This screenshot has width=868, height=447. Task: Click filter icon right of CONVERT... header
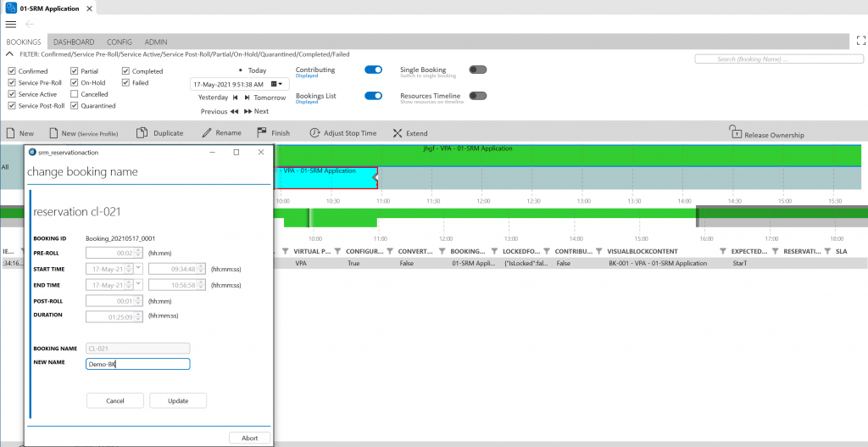442,251
